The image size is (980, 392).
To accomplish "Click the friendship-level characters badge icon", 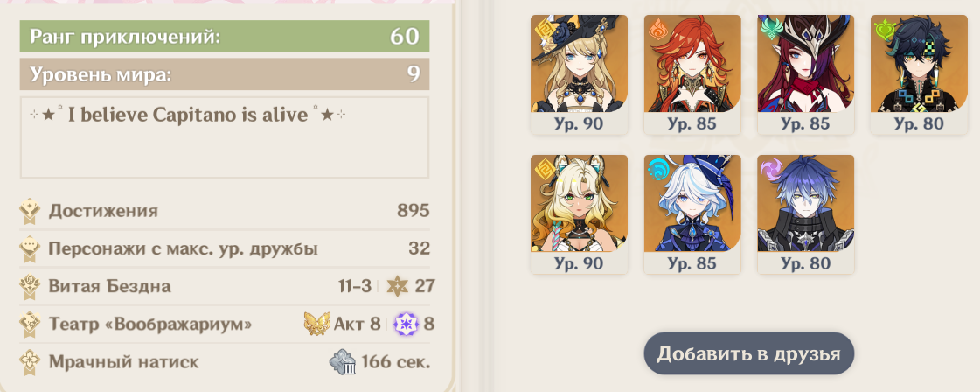I will click(x=30, y=248).
